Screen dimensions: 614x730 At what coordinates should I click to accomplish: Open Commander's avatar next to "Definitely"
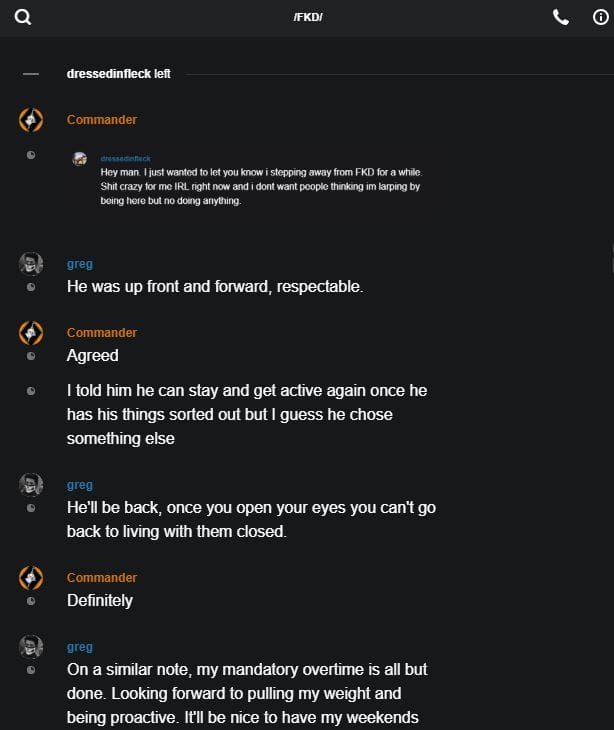(31, 578)
